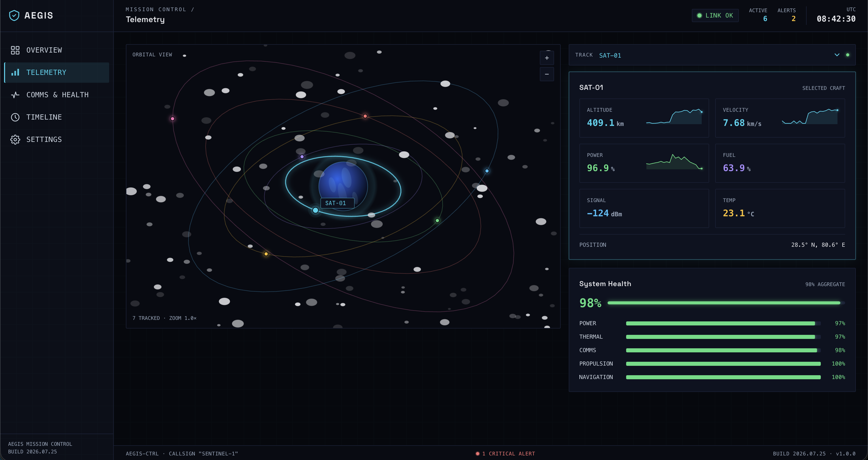
Task: Open the Settings menu item
Action: 57,140
